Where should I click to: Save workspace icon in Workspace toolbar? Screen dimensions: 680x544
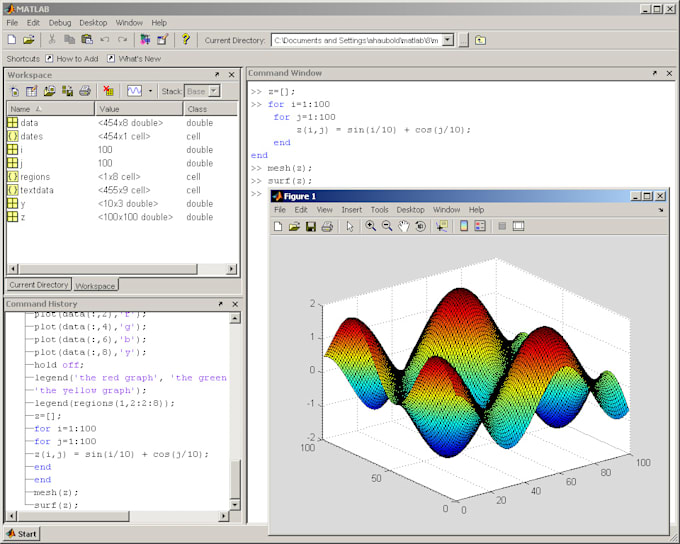coord(67,91)
